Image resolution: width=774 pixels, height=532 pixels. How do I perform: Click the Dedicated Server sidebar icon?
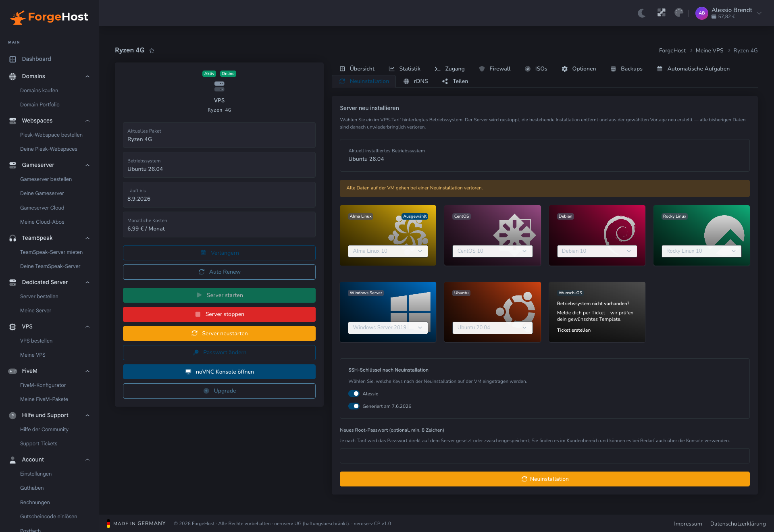[x=12, y=282]
